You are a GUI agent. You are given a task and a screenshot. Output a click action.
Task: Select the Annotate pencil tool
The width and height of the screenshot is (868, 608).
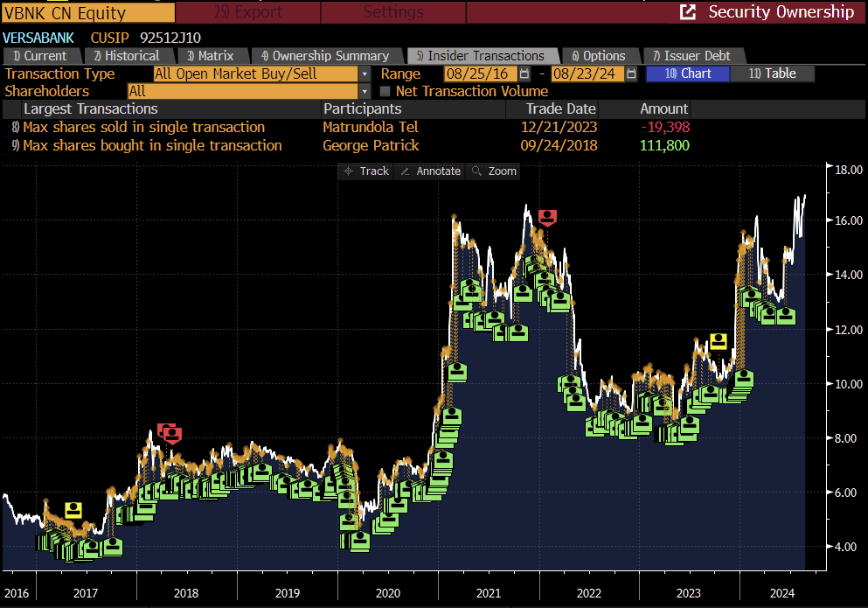click(430, 171)
